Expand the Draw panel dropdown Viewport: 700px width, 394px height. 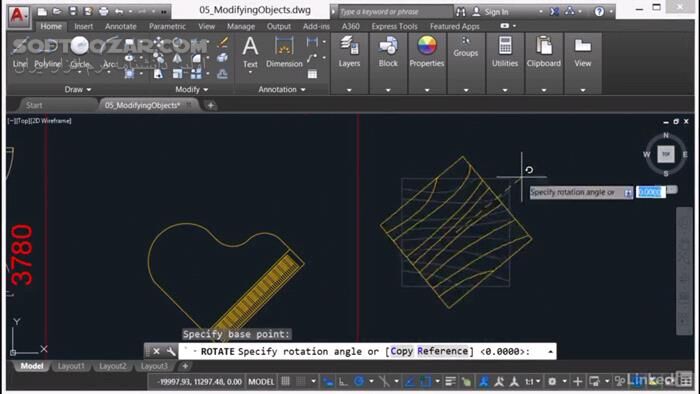tap(78, 90)
